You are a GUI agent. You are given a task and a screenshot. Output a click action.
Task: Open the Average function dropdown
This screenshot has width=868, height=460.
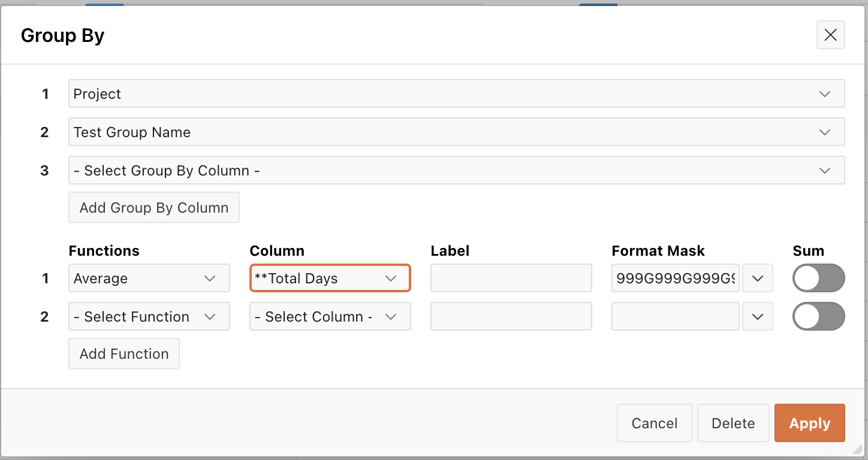coord(149,279)
